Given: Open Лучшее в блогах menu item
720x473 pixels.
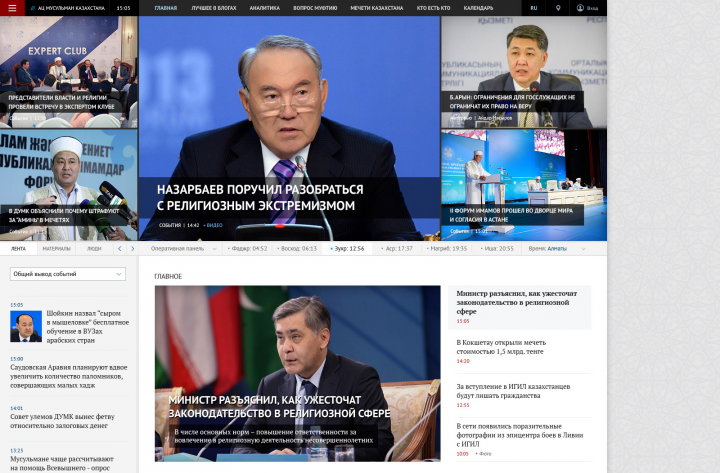Looking at the screenshot, I should [x=214, y=8].
